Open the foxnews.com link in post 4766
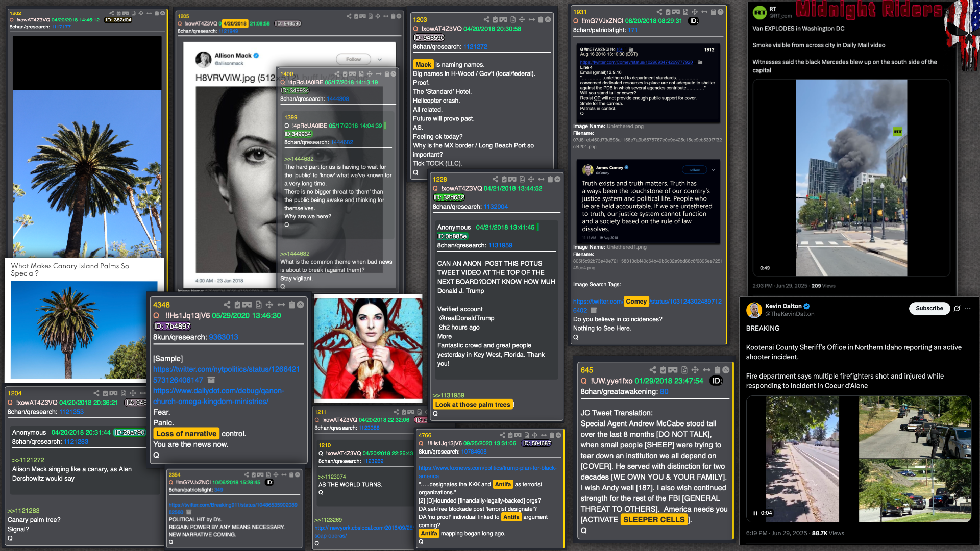 point(487,472)
